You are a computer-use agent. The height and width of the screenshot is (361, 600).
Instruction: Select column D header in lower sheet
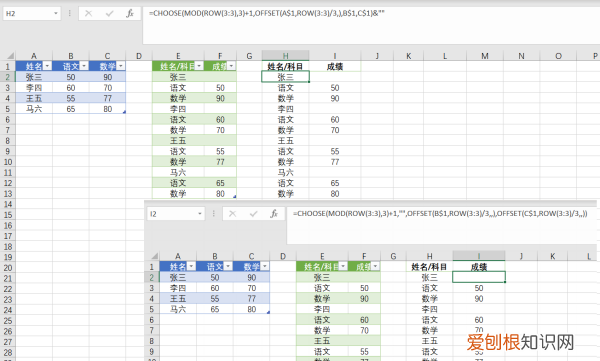tap(283, 256)
